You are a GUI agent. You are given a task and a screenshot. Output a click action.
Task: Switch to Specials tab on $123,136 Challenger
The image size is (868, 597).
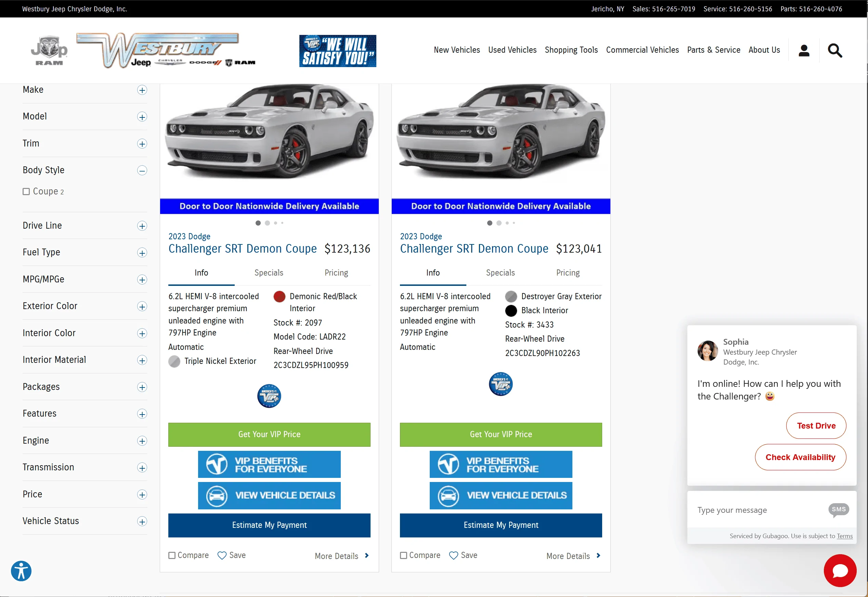[269, 273]
